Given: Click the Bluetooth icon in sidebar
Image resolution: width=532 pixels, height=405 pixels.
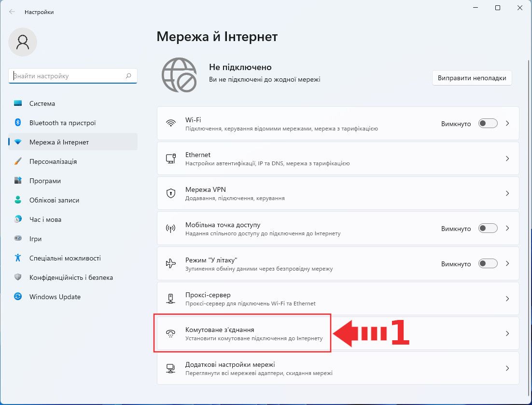Looking at the screenshot, I should 18,123.
